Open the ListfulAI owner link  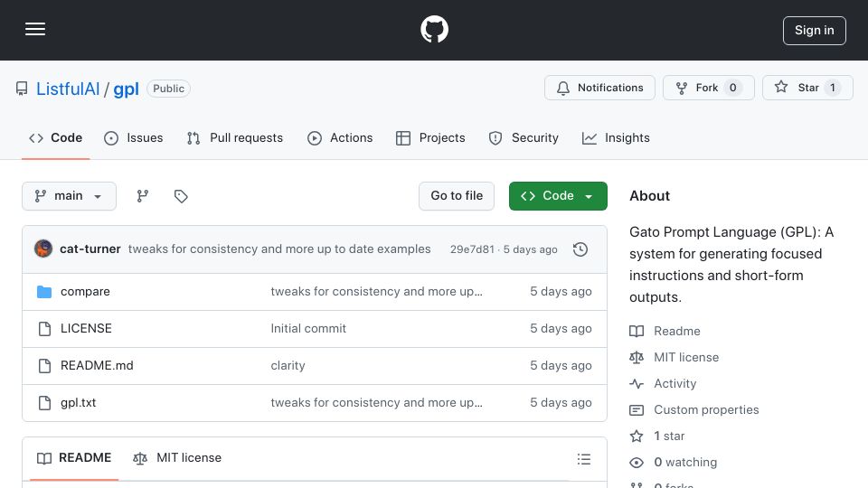68,89
